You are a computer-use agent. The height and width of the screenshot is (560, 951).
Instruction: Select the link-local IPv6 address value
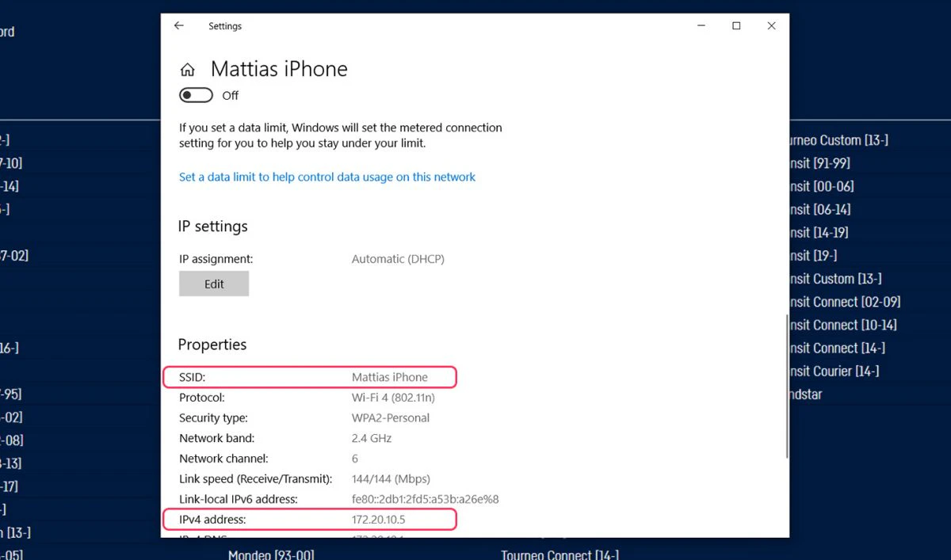[x=426, y=499]
